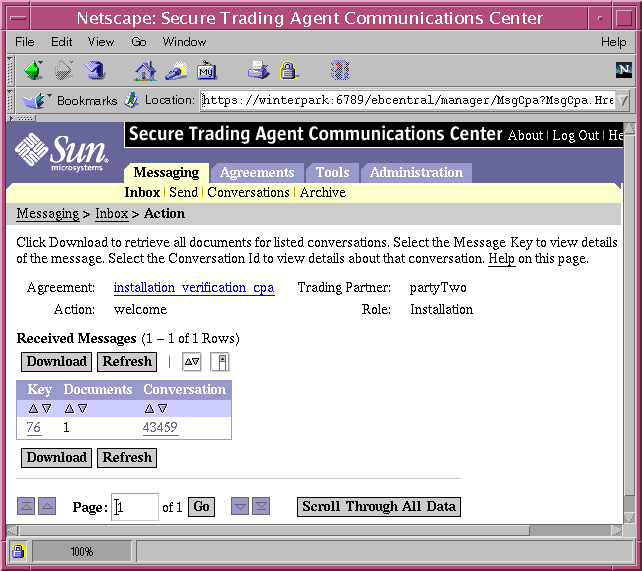Open the Window menu
Image resolution: width=642 pixels, height=571 pixels.
(x=184, y=42)
